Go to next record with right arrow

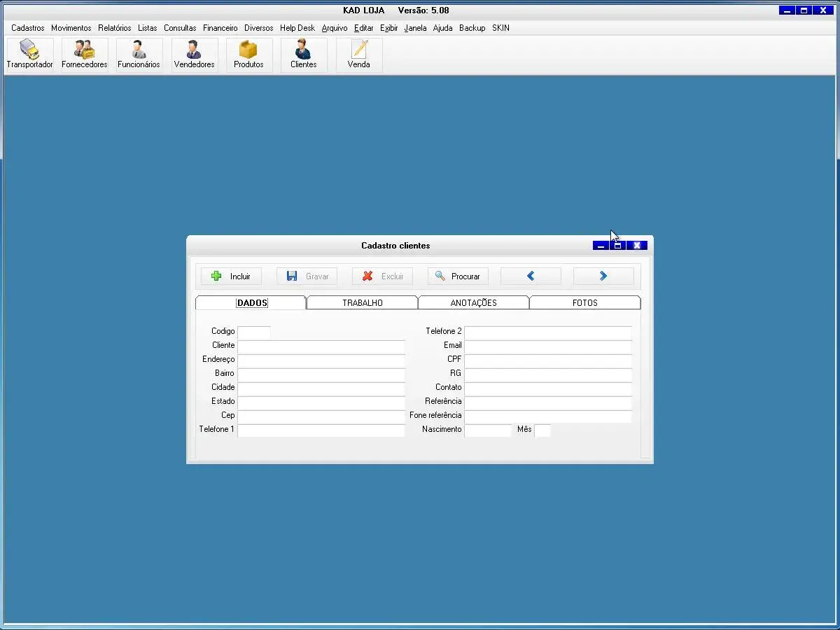point(603,276)
